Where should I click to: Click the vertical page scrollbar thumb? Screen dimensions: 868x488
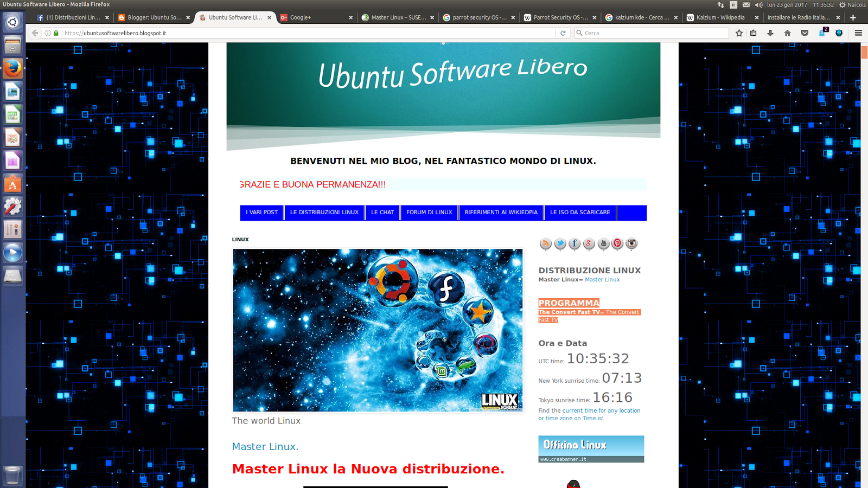pos(864,53)
